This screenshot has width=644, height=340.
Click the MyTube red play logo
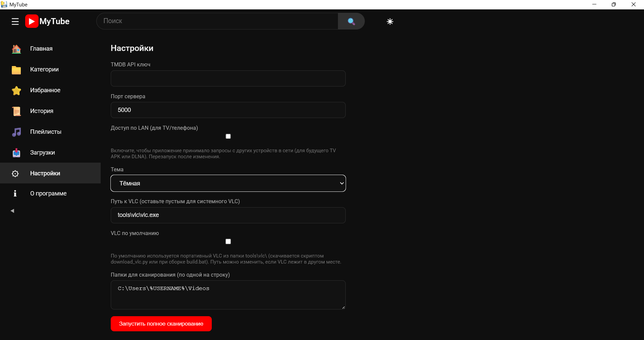click(x=32, y=21)
